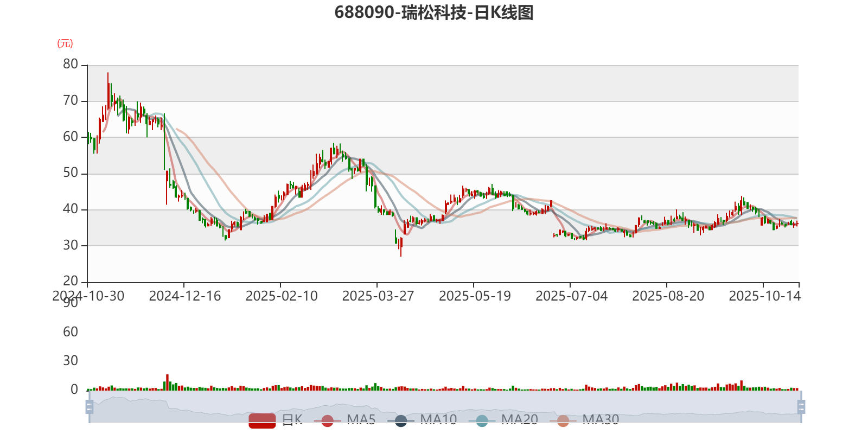Screen dimensions: 868x434
Task: Click the tallest volume bar in December 2024
Action: click(x=167, y=382)
